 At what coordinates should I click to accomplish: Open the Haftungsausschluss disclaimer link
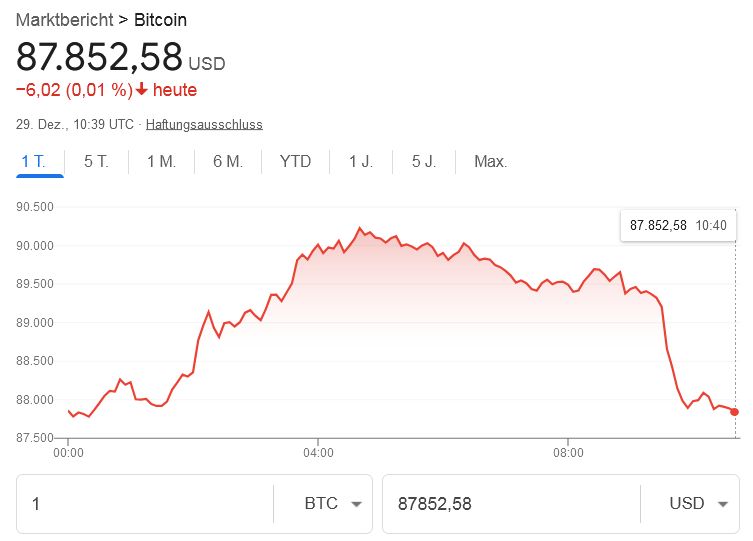pos(204,125)
